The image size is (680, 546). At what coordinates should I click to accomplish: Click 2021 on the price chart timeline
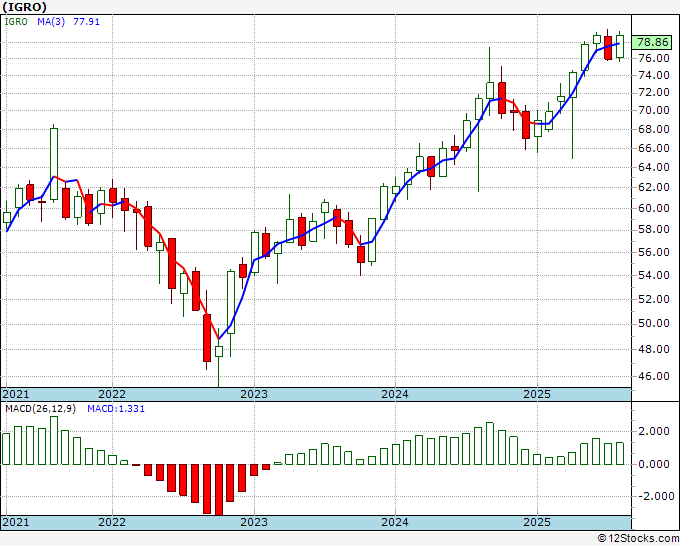[x=16, y=394]
